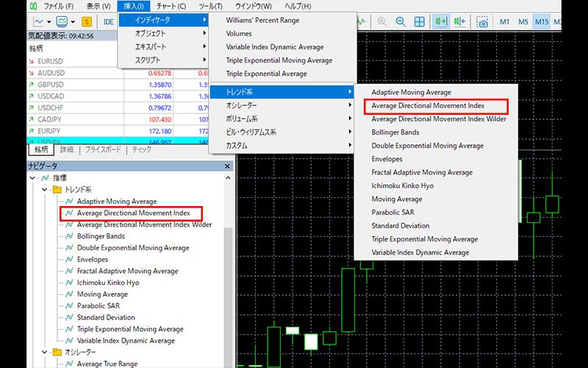
Task: Open the 表示(V) menu
Action: [x=98, y=6]
